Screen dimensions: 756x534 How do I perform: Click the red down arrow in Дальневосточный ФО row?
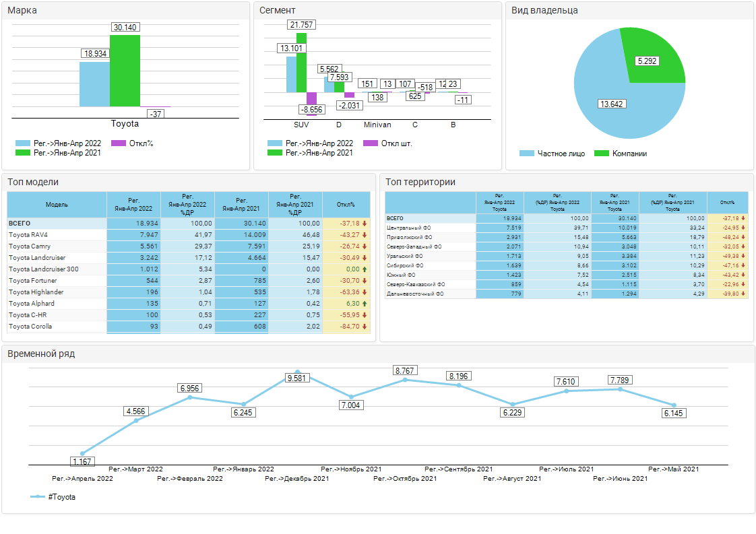(743, 294)
